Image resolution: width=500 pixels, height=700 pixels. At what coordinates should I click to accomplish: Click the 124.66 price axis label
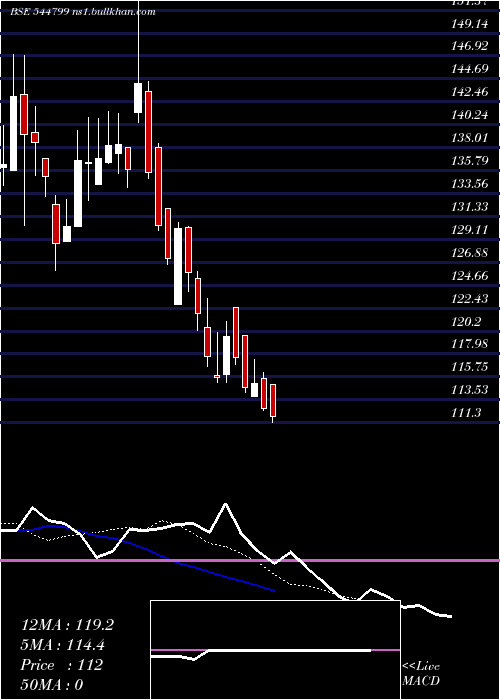pos(470,275)
